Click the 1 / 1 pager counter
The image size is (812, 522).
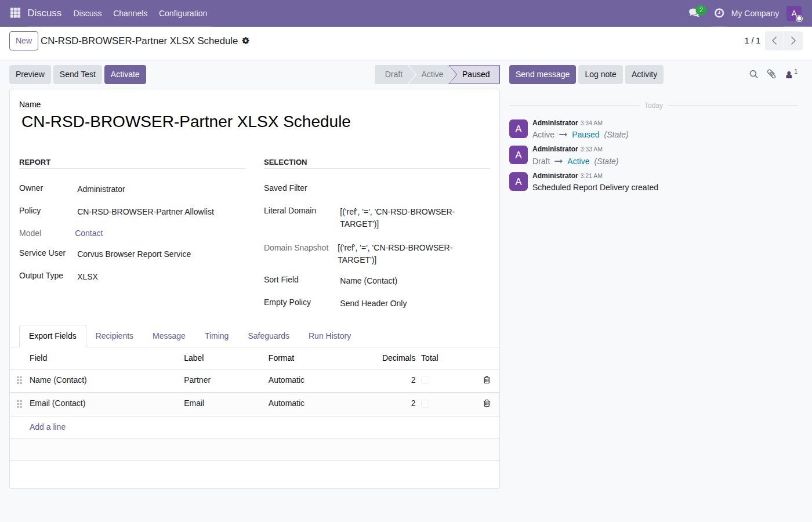752,41
